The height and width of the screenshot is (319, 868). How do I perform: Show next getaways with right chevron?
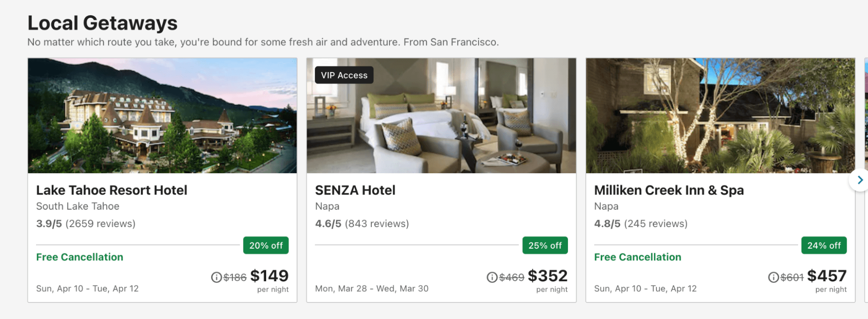[860, 180]
